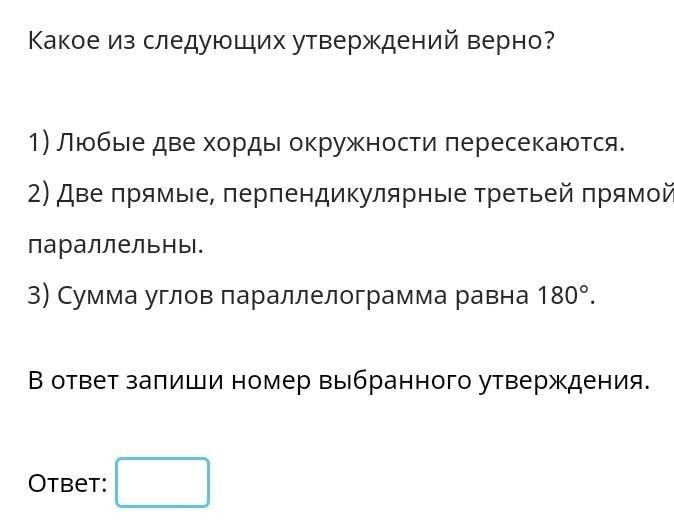Click the word 'номер' in the instruction line
The image size is (674, 530).
click(271, 382)
